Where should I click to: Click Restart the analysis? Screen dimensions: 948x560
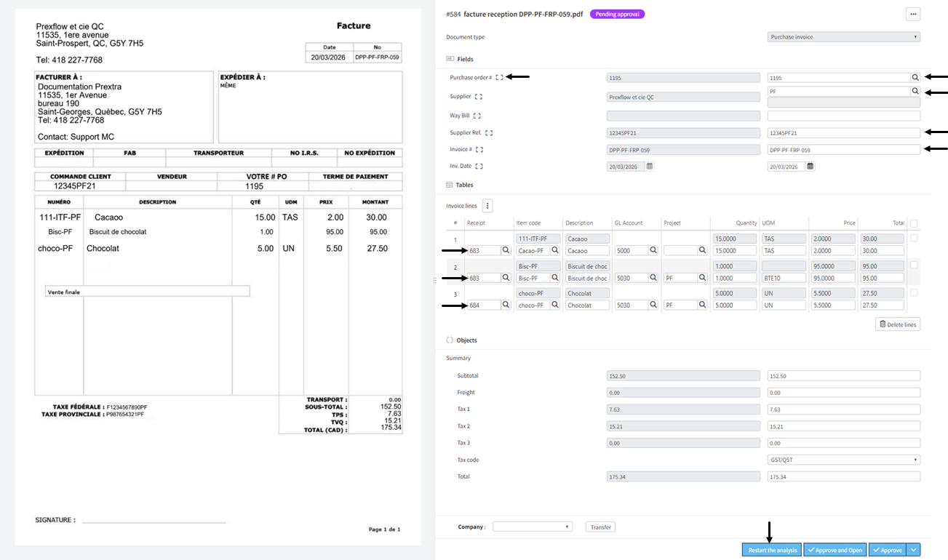(x=771, y=550)
